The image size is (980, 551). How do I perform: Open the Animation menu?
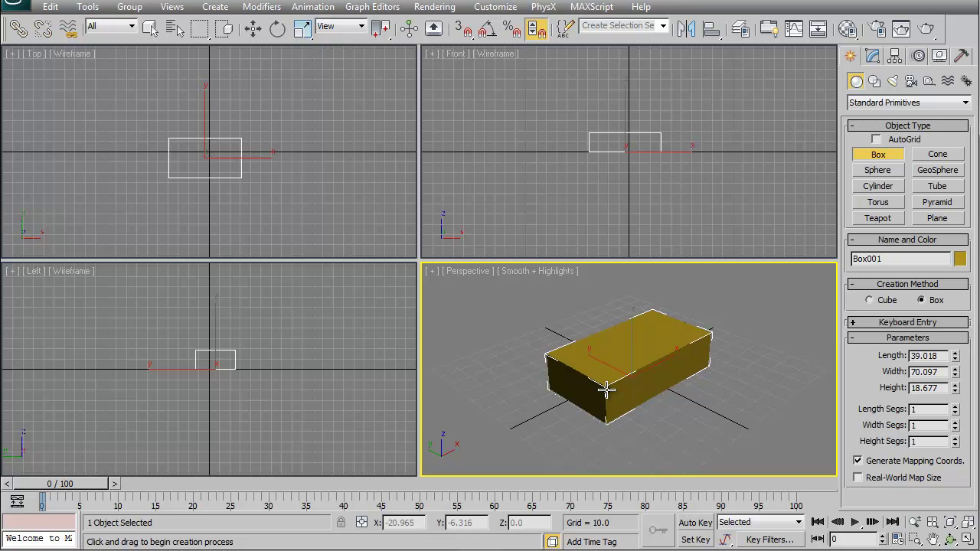(x=312, y=7)
